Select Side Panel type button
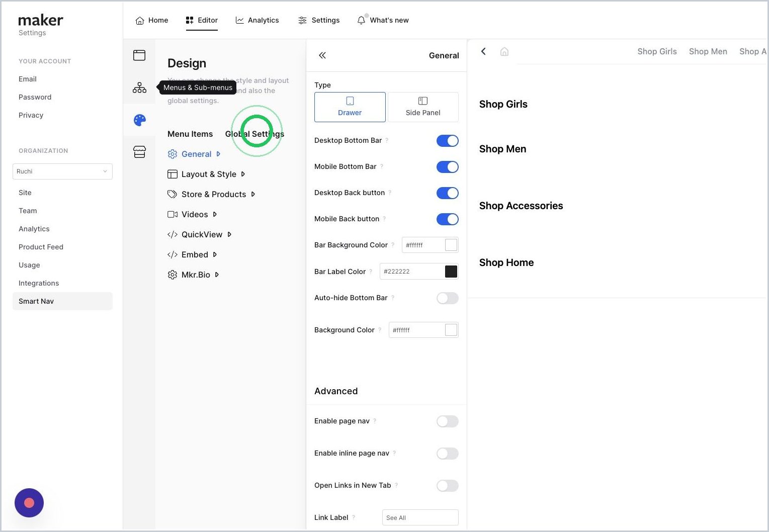The width and height of the screenshot is (769, 532). pos(423,107)
